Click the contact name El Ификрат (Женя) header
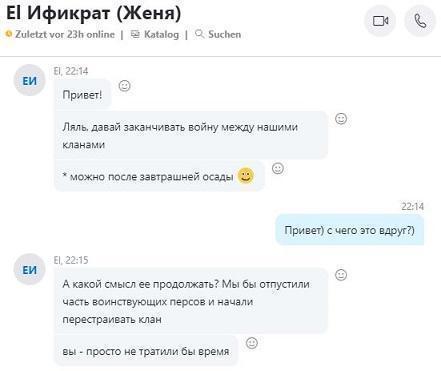Screen dimensions: 441x371 tap(93, 13)
